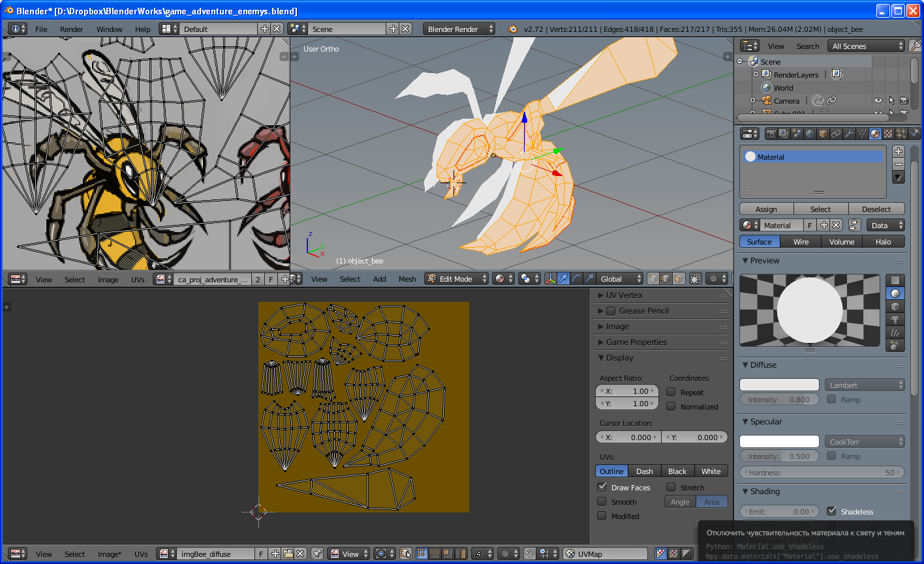Open the Render menu

(72, 29)
